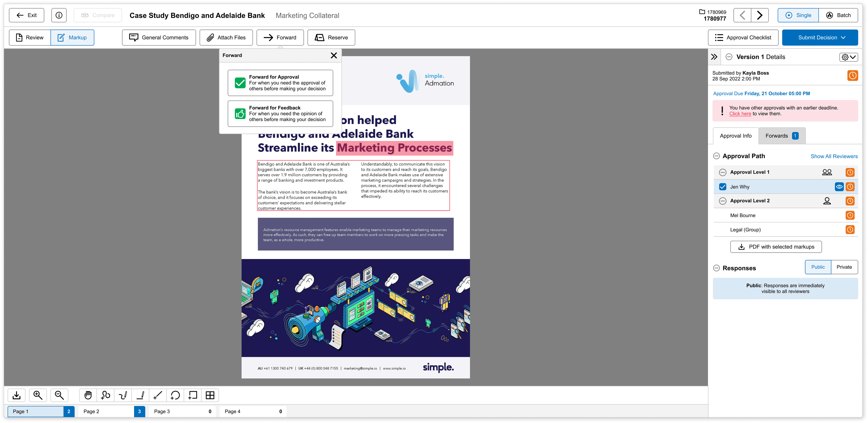Image resolution: width=868 pixels, height=423 pixels.
Task: Click the single-person icon on Approval Level 2
Action: point(827,201)
